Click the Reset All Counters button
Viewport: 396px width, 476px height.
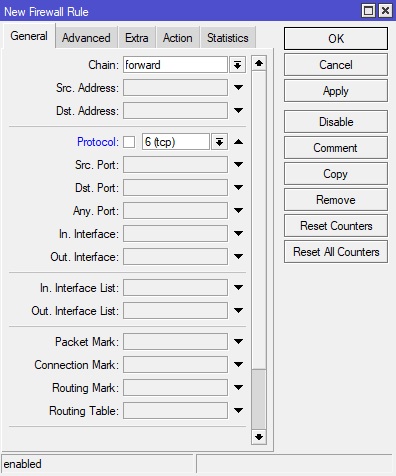(x=336, y=252)
